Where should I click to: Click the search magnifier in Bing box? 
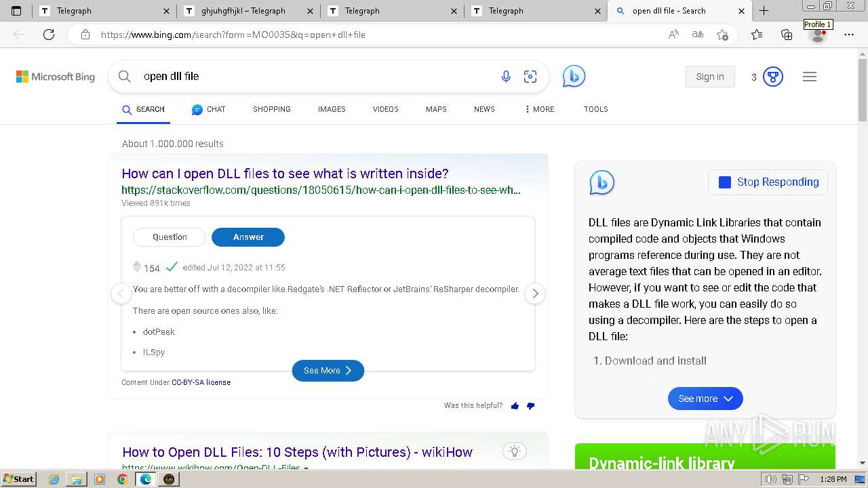pos(125,77)
